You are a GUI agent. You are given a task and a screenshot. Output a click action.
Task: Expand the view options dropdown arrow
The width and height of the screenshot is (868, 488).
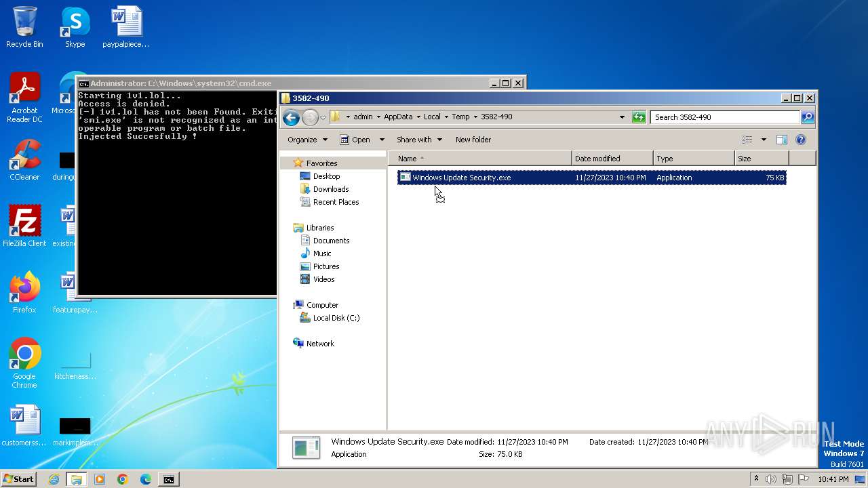tap(763, 140)
